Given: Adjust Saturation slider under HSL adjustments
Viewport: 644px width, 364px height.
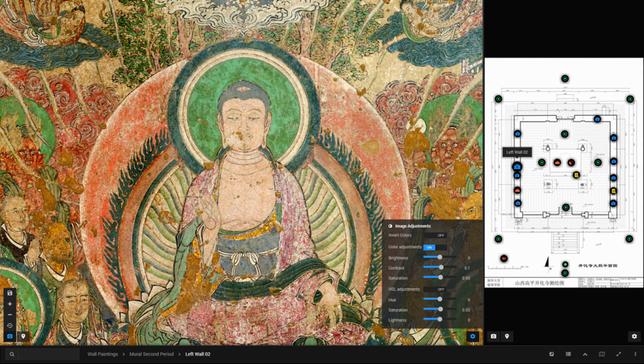Looking at the screenshot, I should point(439,310).
